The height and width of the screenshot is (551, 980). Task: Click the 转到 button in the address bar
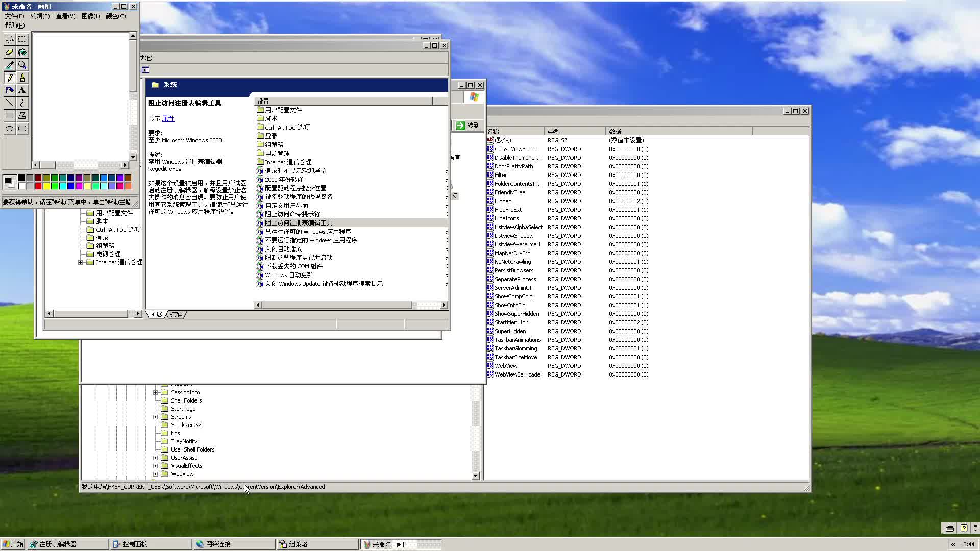pyautogui.click(x=468, y=125)
